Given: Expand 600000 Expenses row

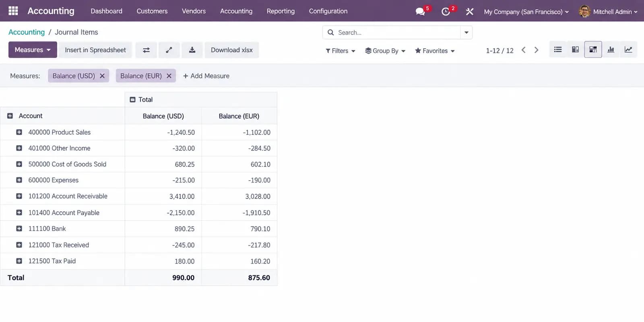Looking at the screenshot, I should coord(19,180).
